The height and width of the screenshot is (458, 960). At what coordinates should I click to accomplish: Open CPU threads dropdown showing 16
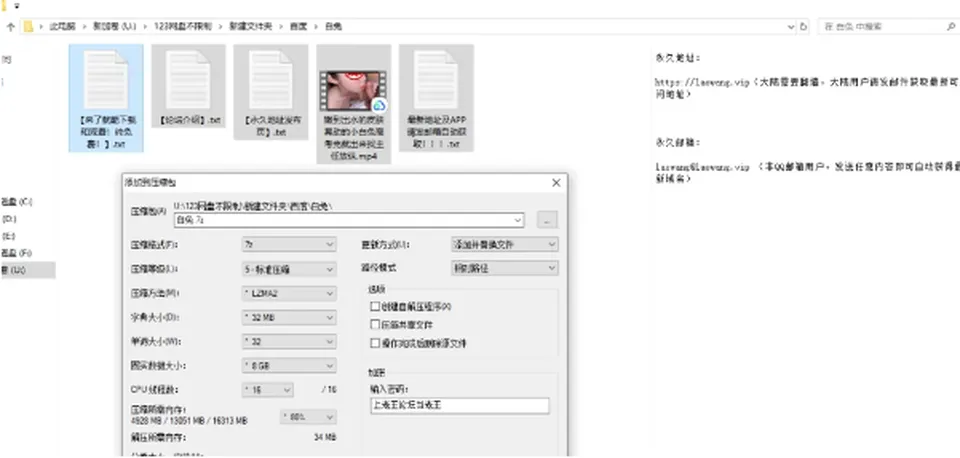268,390
